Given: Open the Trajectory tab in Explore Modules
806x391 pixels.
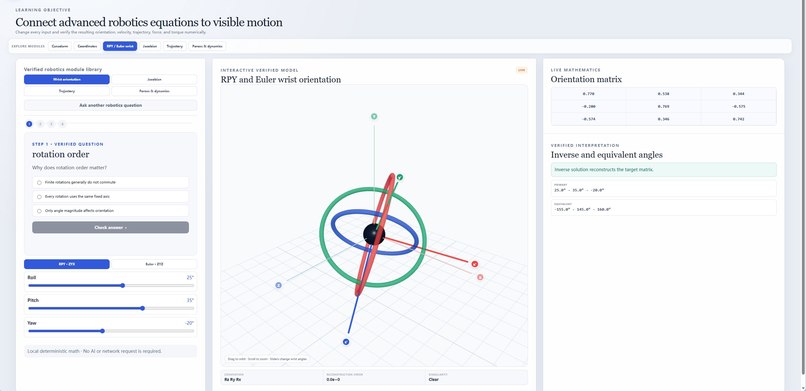Looking at the screenshot, I should tap(175, 46).
